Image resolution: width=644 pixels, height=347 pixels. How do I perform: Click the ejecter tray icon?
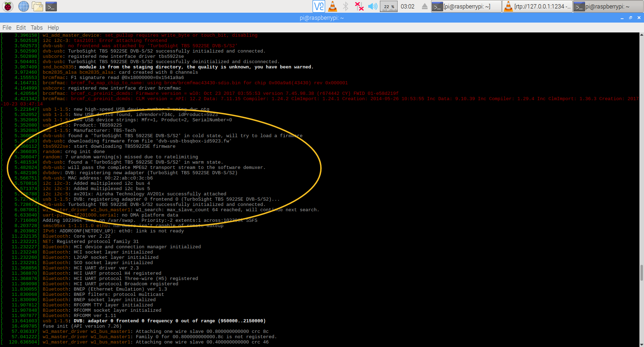pyautogui.click(x=425, y=6)
